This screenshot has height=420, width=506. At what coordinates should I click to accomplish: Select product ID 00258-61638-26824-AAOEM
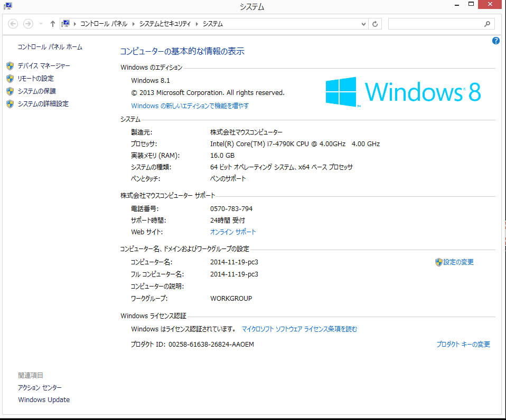[211, 345]
